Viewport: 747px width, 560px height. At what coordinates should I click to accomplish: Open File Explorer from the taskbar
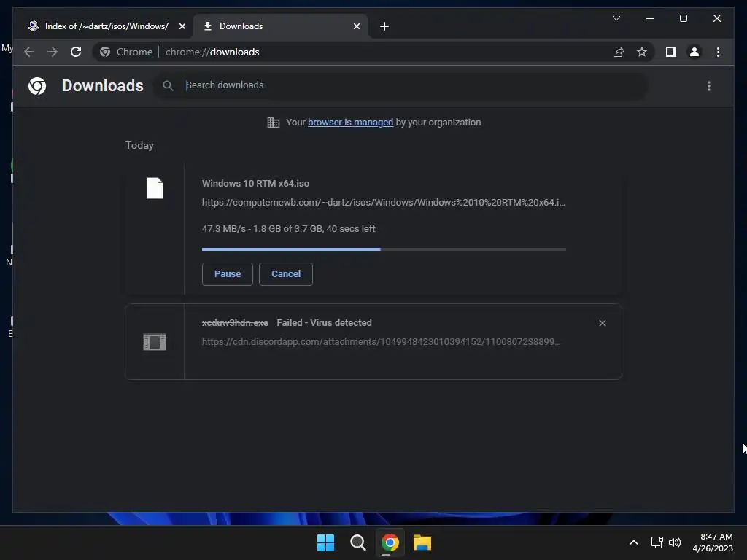pos(422,542)
